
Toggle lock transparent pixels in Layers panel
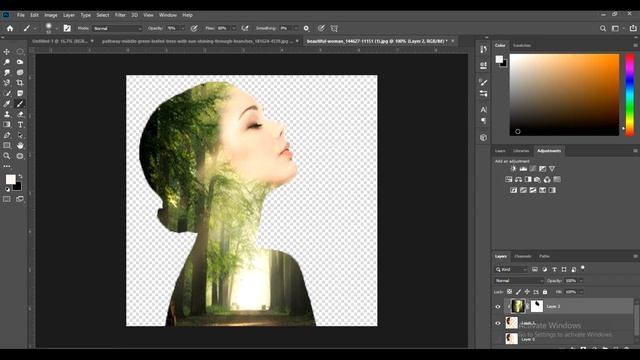click(509, 292)
